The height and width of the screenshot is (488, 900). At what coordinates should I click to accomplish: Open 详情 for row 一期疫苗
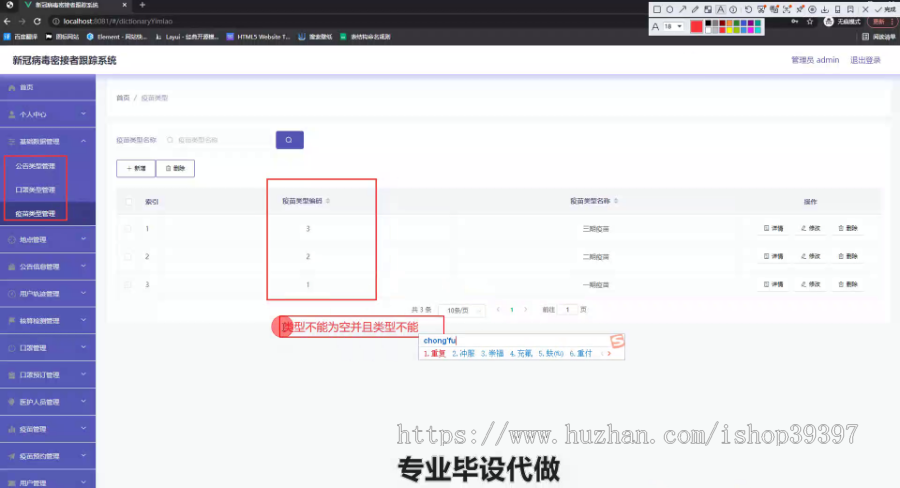(x=773, y=284)
